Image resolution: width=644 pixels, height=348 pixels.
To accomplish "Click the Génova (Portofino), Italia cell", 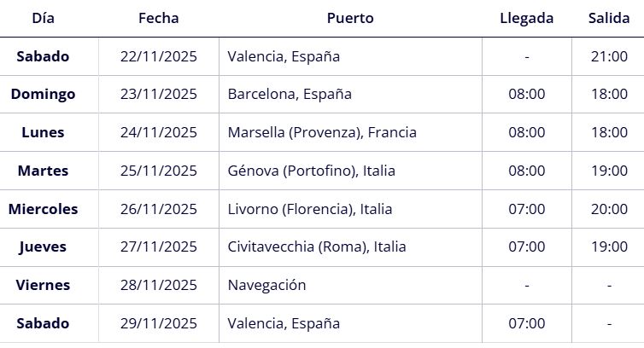I will click(x=312, y=171).
